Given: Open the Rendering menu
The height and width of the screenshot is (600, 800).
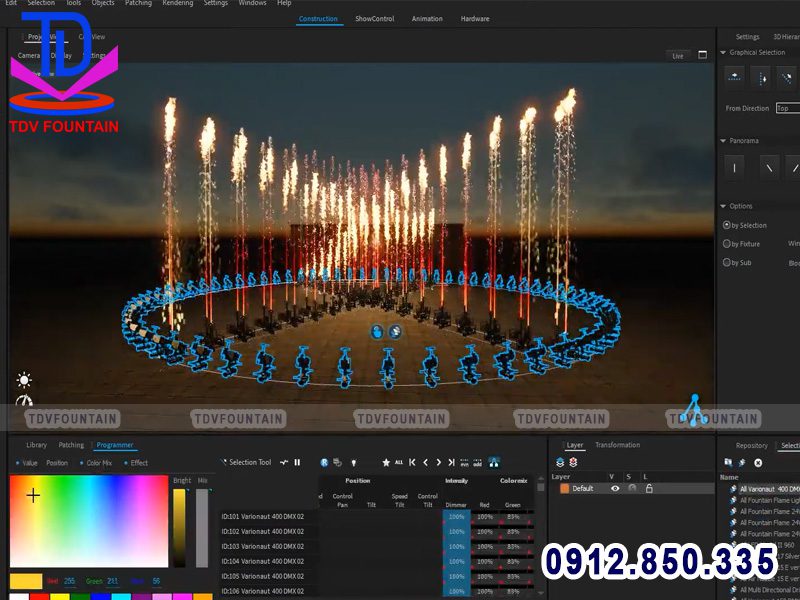Looking at the screenshot, I should (178, 3).
